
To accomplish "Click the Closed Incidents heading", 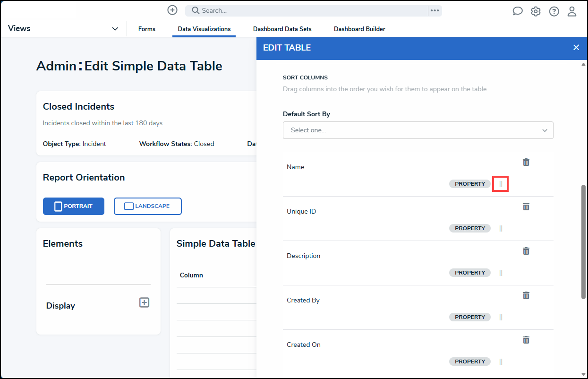I will pyautogui.click(x=78, y=107).
